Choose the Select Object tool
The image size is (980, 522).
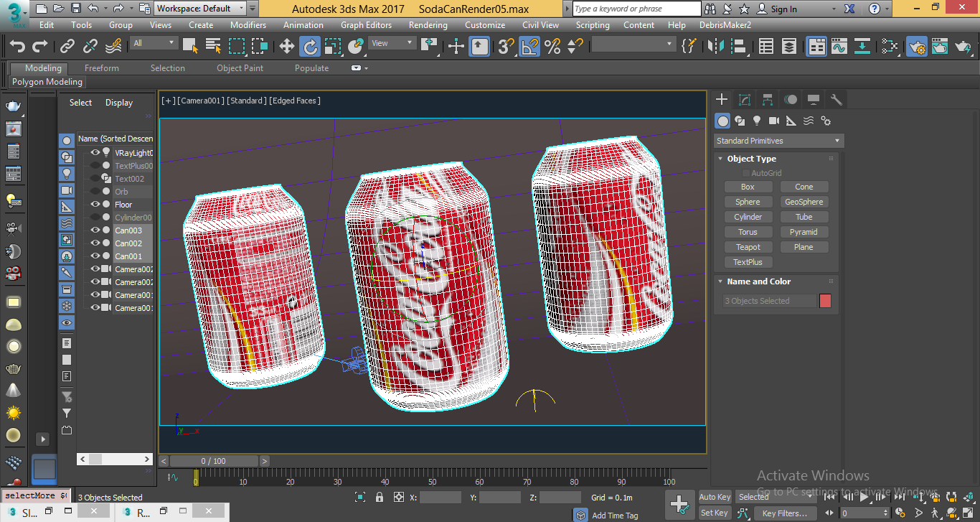click(x=190, y=47)
